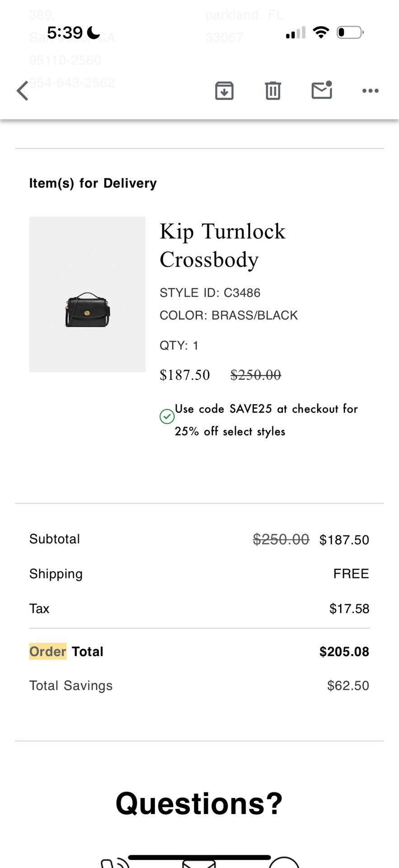Screen dimensions: 399x868
Task: Tap the $205.08 order total amount
Action: coord(344,651)
